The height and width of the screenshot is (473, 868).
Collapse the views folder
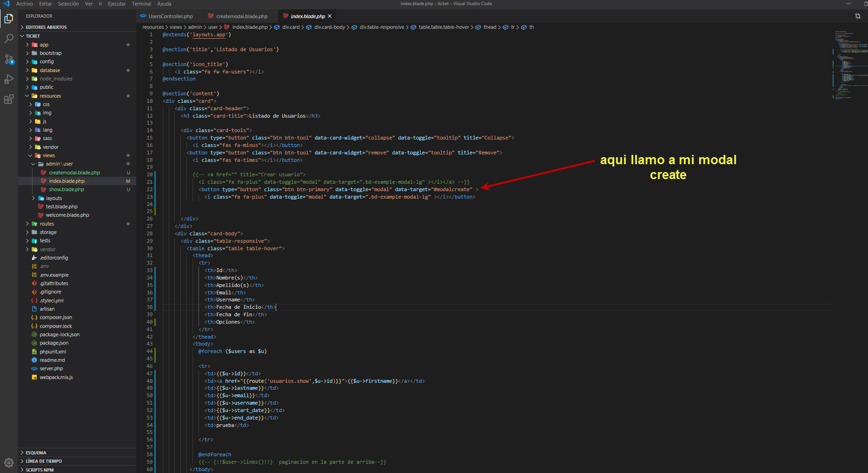pyautogui.click(x=77, y=155)
